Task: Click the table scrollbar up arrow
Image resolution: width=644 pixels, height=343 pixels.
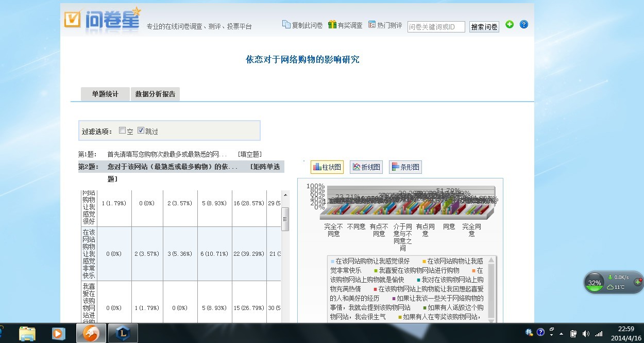Action: (x=285, y=195)
